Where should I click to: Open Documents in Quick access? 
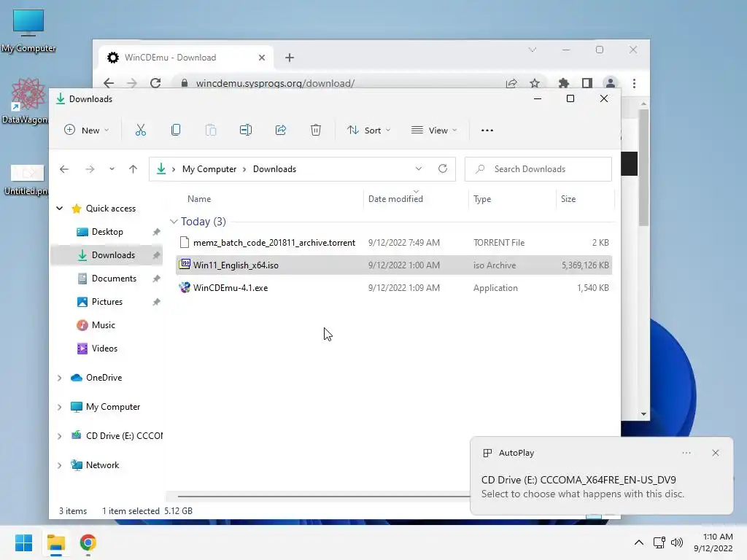107,279
